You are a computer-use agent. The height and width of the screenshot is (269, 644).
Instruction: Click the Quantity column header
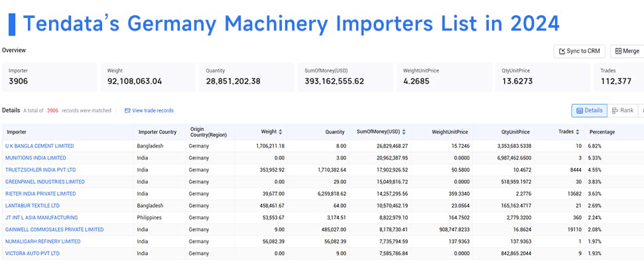[x=335, y=132]
